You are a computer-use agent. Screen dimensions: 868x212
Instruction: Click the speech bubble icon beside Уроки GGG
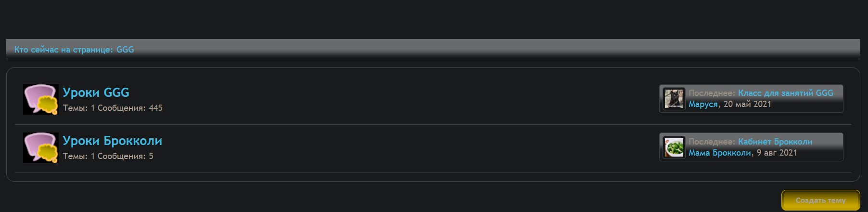[x=41, y=99]
